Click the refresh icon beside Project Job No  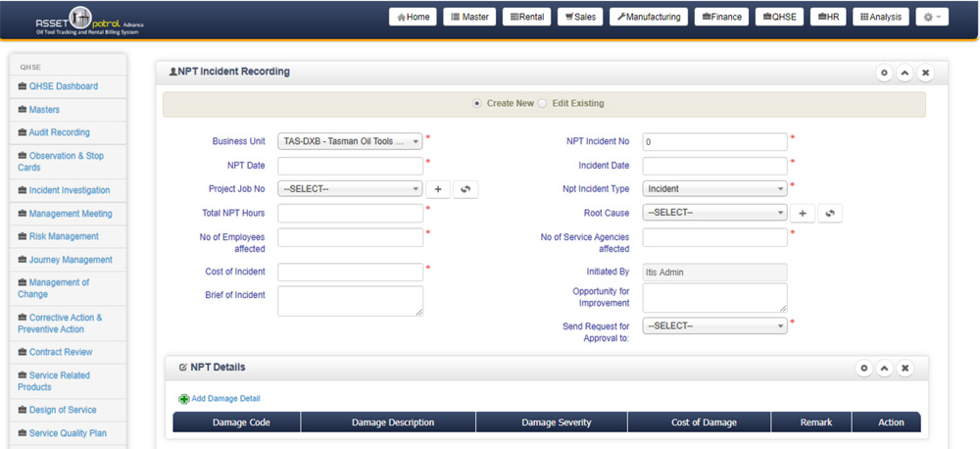click(465, 189)
